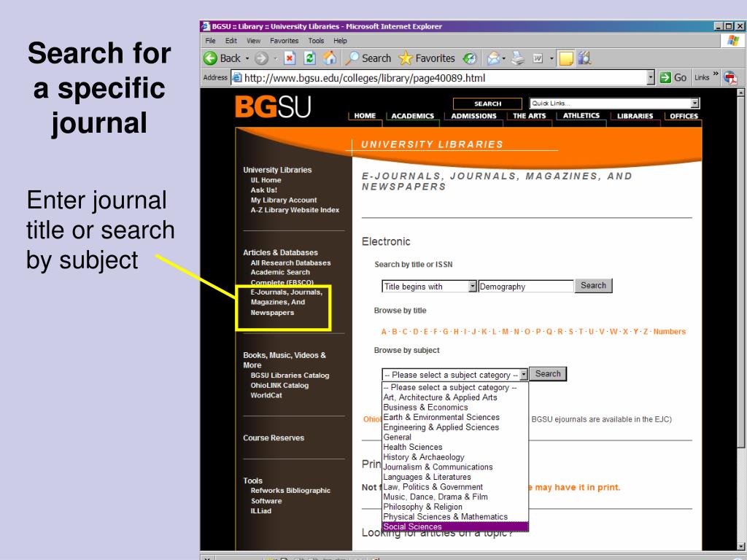
Task: Open the Mail button dropdown arrow
Action: (x=504, y=58)
